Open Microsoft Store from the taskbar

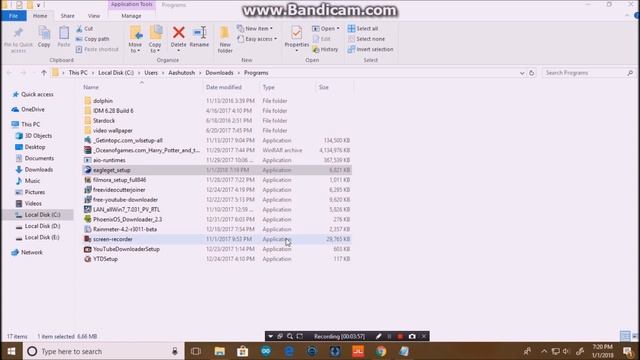tap(242, 351)
